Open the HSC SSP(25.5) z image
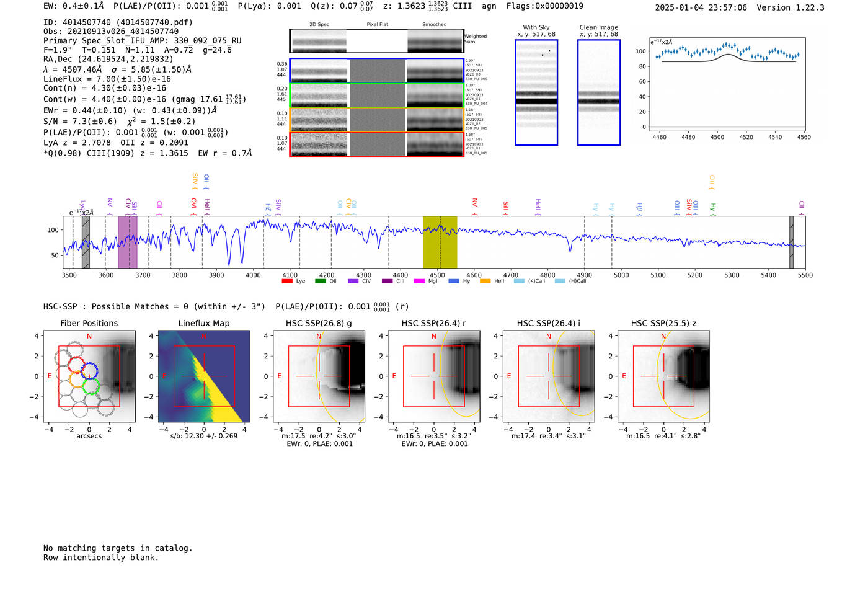868x591 pixels. pos(663,376)
